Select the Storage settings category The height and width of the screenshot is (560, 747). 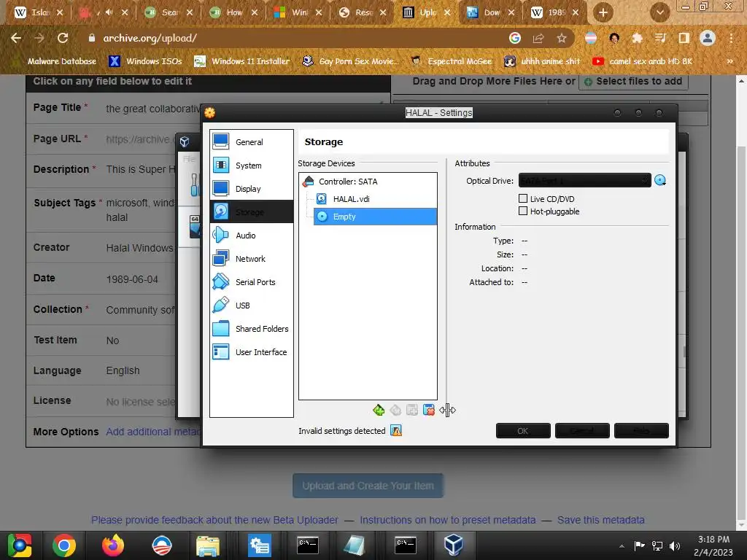pos(251,211)
